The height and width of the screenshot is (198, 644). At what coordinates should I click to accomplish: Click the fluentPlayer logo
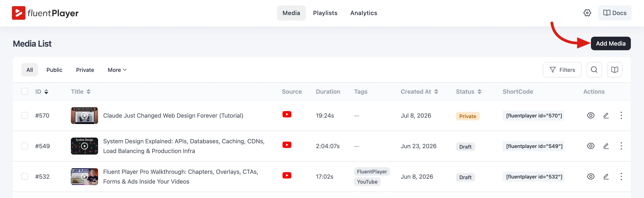45,13
